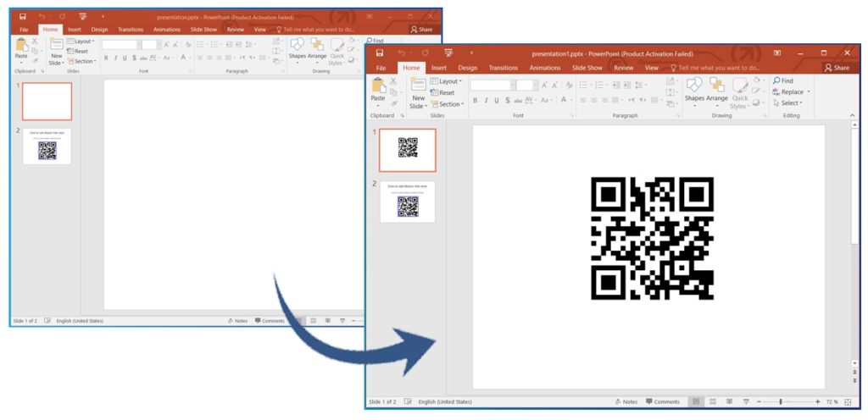Viewport: 868px width, 420px height.
Task: Open the Insert tab in presentation1.pptx window
Action: pyautogui.click(x=438, y=68)
